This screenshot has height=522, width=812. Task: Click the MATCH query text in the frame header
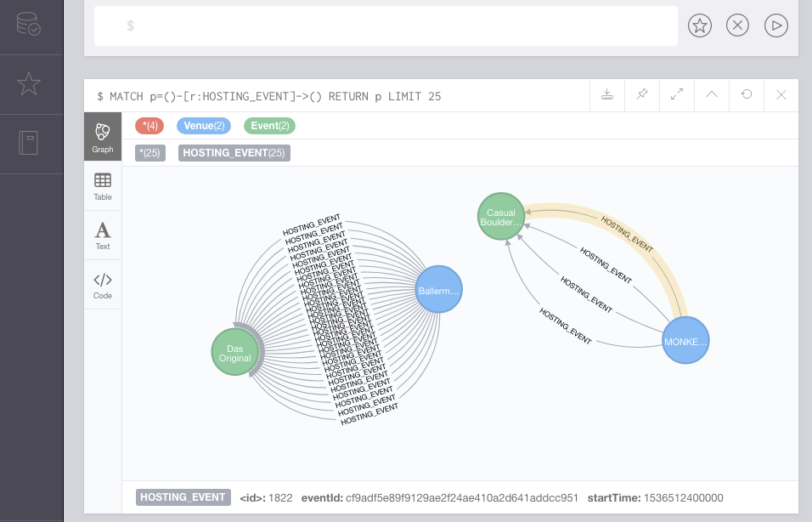click(x=268, y=96)
